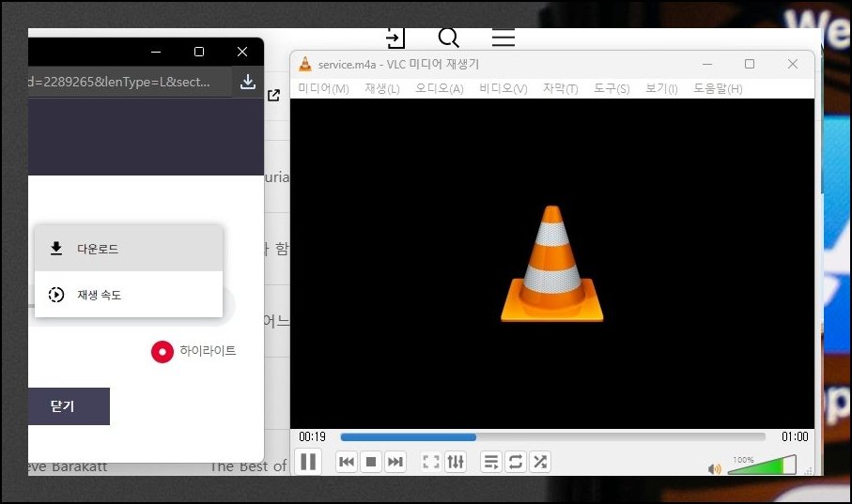Image resolution: width=852 pixels, height=504 pixels.
Task: Click the open-in-new-window icon
Action: click(274, 95)
